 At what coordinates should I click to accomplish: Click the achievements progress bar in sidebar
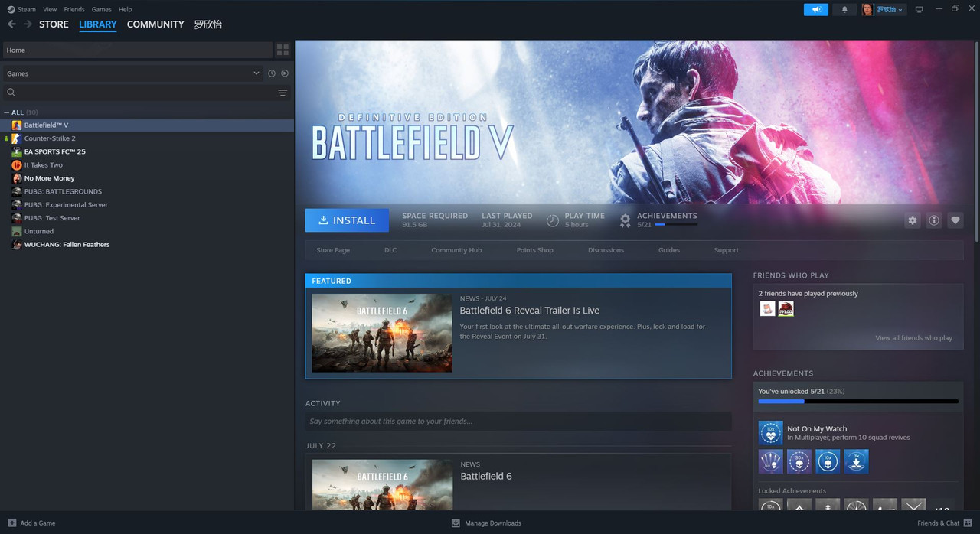[858, 401]
